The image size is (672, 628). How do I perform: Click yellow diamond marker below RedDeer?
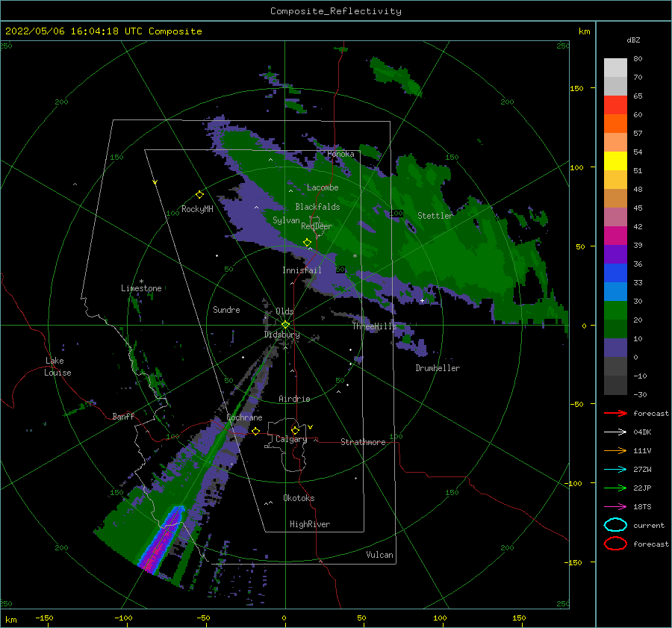(x=307, y=243)
